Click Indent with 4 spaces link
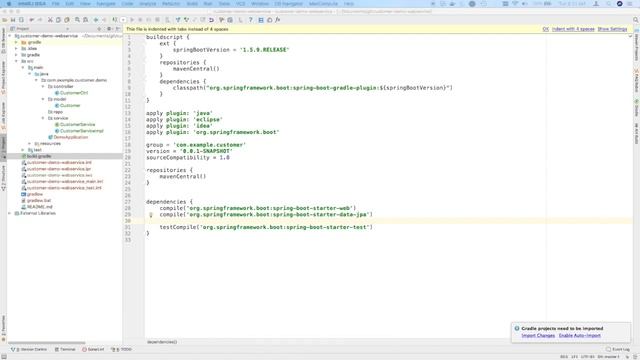The image size is (640, 360). (x=573, y=29)
